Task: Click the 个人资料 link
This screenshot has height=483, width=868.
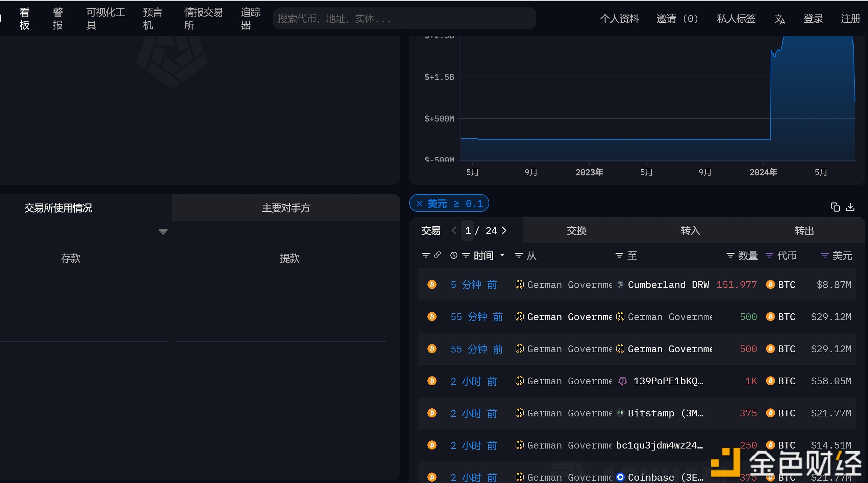Action: pos(619,19)
